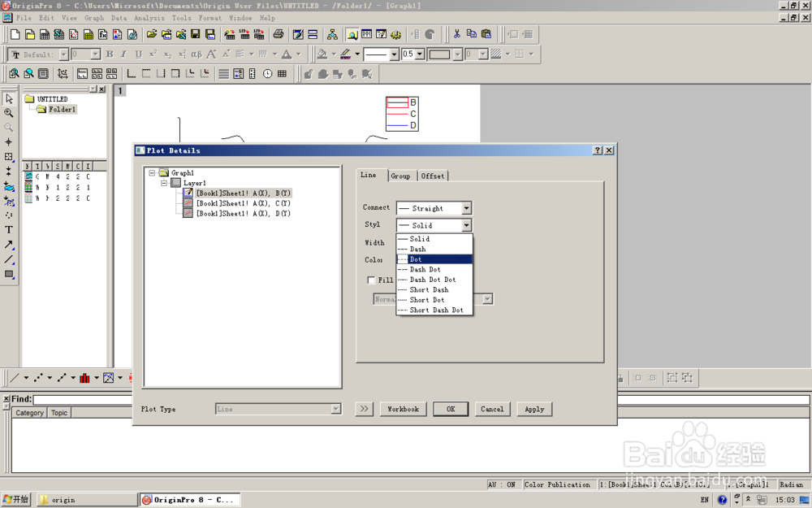Click the Find input field

(421, 400)
